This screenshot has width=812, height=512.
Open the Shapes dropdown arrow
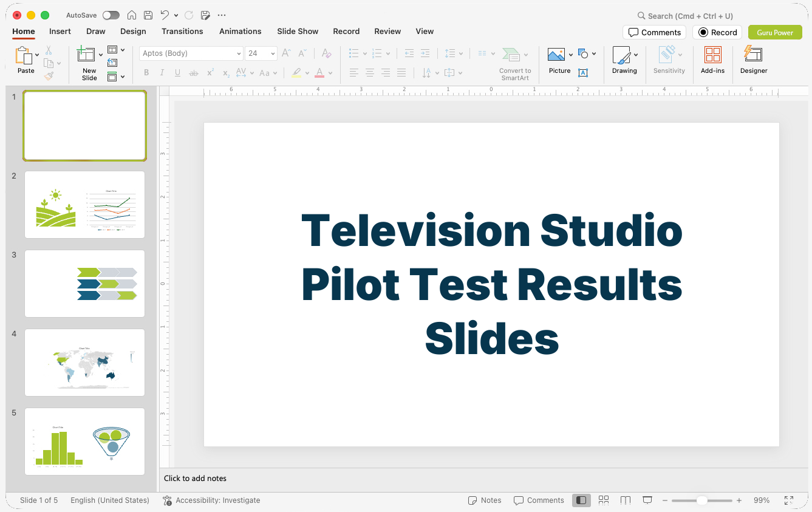point(594,53)
